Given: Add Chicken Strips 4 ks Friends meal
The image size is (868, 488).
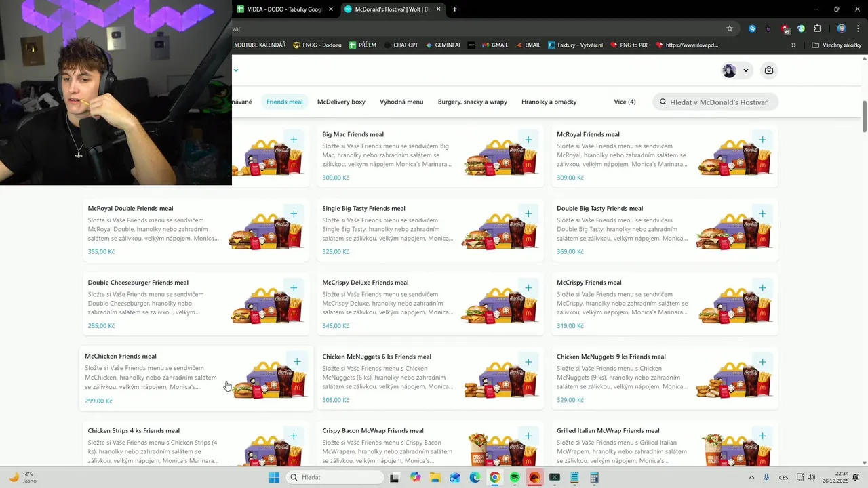Looking at the screenshot, I should pos(294,436).
